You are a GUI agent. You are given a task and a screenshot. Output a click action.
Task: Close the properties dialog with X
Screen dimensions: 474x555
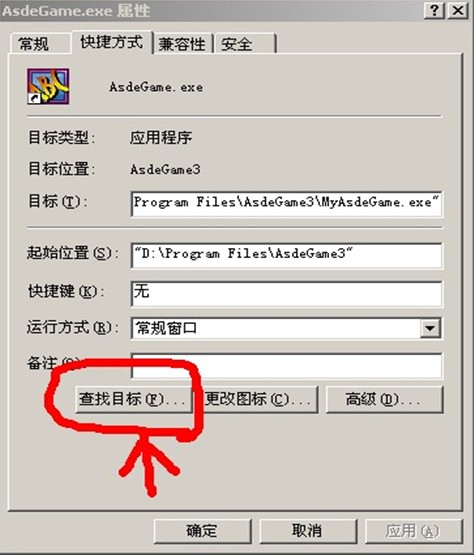point(458,11)
